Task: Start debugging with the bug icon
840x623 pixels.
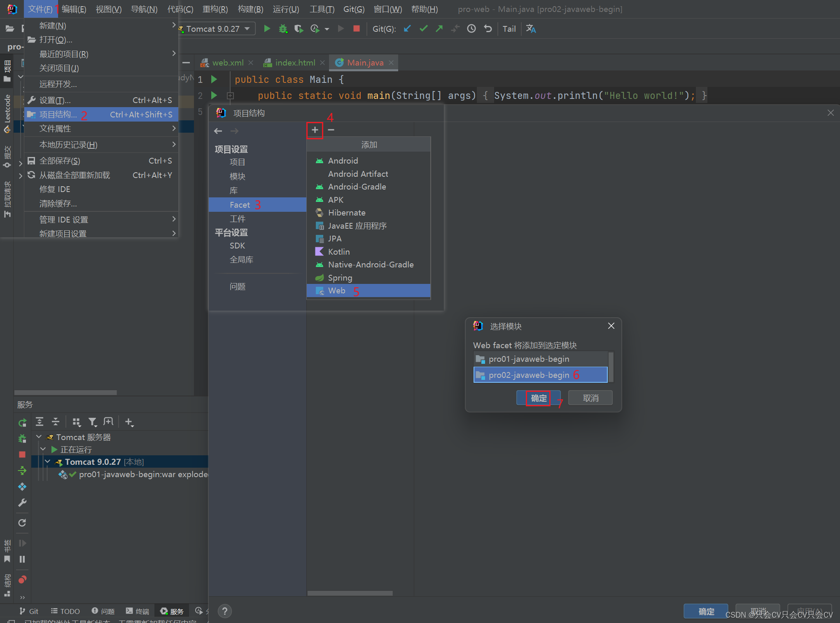Action: 283,28
